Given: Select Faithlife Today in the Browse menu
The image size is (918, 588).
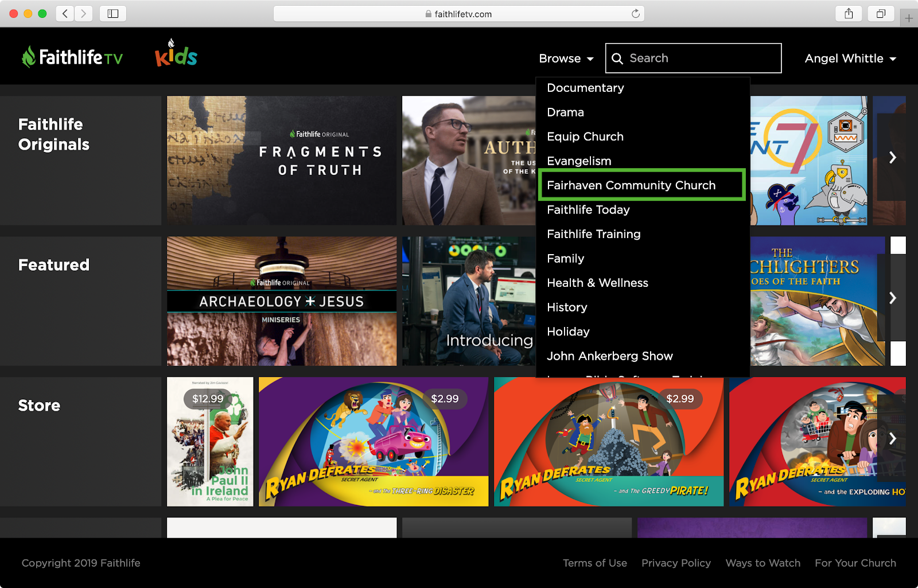Looking at the screenshot, I should (588, 210).
